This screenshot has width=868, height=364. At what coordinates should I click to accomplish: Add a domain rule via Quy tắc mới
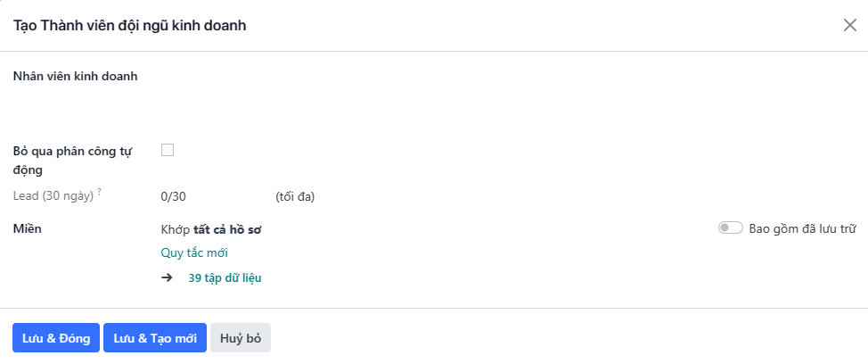[194, 253]
